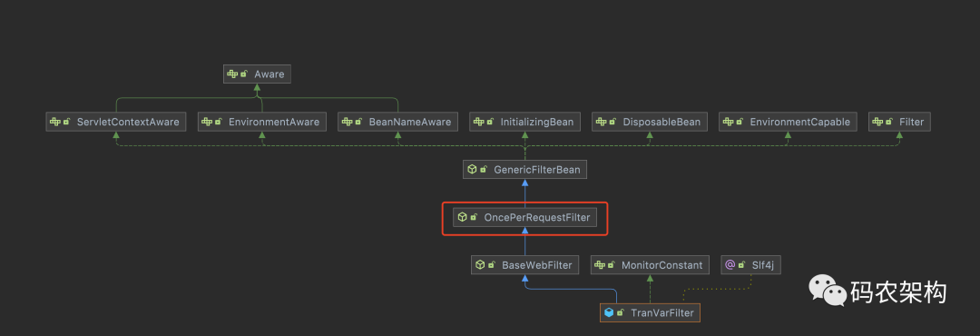Click the interface icon on Aware node

[x=232, y=74]
